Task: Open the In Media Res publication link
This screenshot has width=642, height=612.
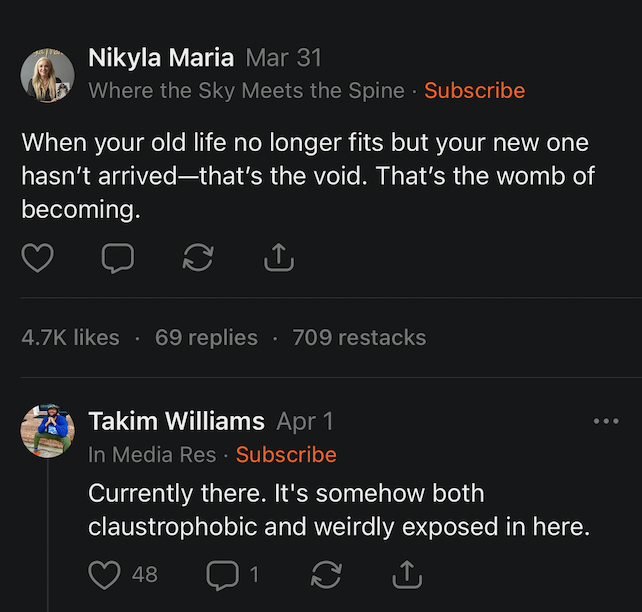Action: (152, 454)
